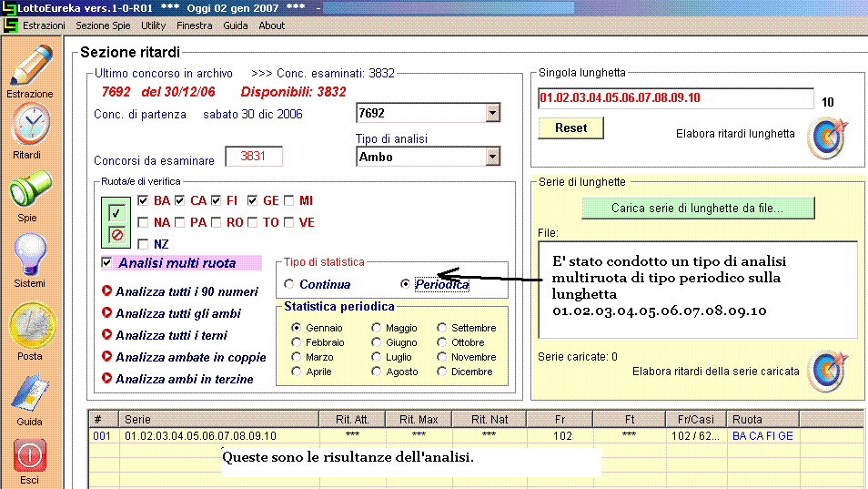The height and width of the screenshot is (489, 868).
Task: Uncheck the CA wheel checkbox
Action: click(179, 200)
